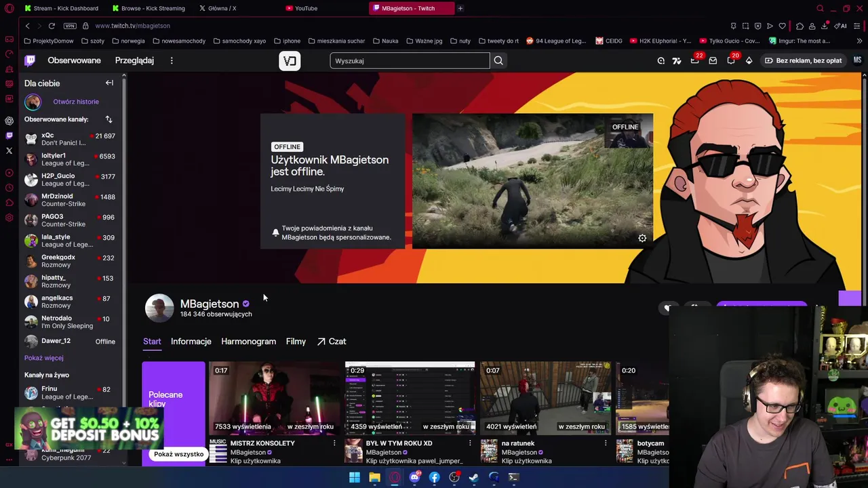
Task: Select the Start channel tab
Action: click(x=152, y=342)
